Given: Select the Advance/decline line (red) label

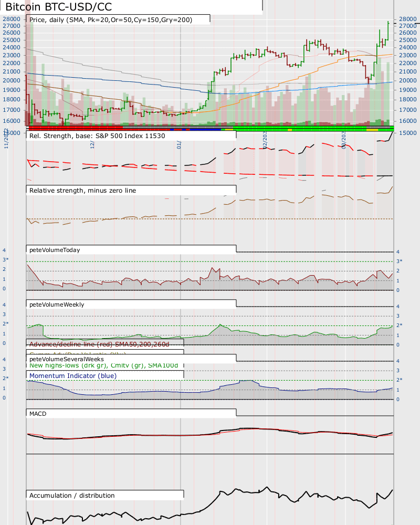Looking at the screenshot, I should tap(99, 344).
